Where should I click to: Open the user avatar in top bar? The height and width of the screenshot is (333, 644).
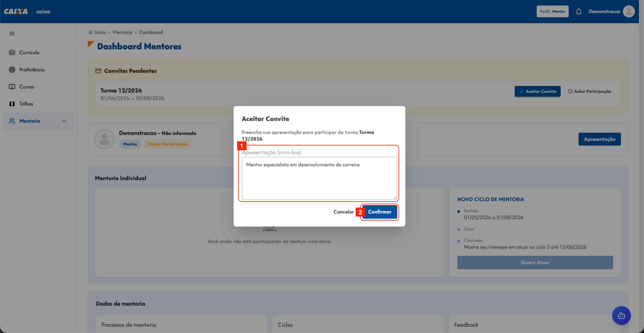[629, 12]
